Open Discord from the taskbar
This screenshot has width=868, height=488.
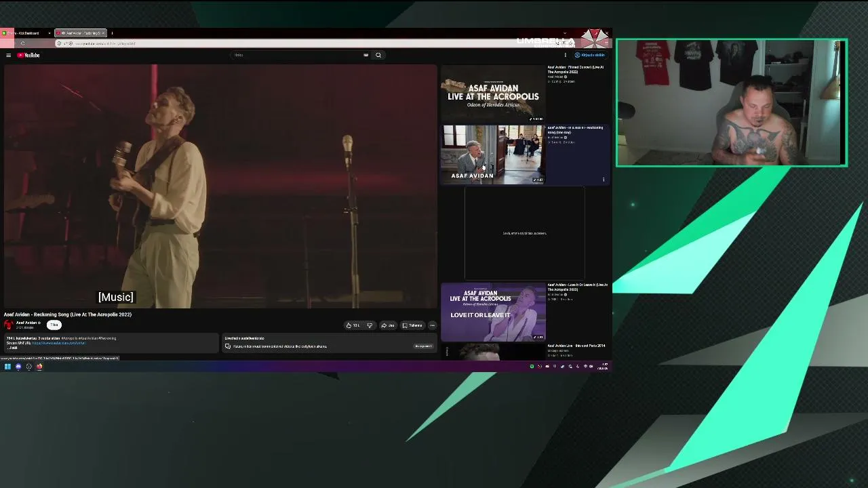[x=18, y=367]
